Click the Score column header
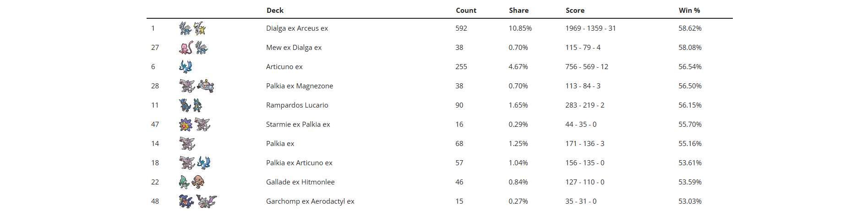 (575, 10)
